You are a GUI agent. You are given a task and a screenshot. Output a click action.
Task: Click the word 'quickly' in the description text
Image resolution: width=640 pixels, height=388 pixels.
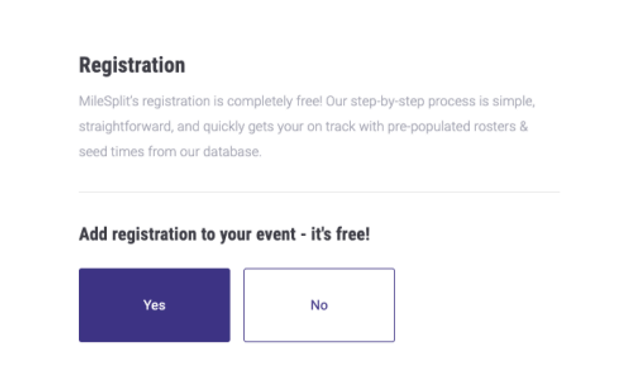click(x=224, y=126)
